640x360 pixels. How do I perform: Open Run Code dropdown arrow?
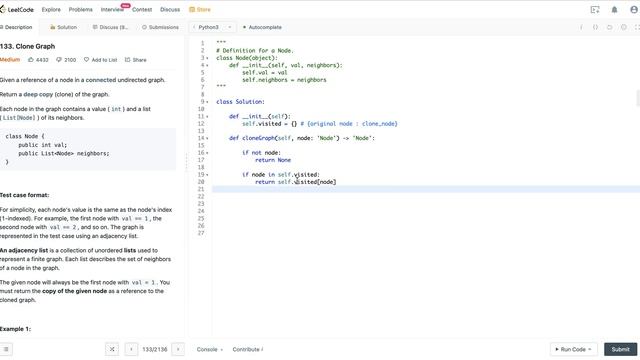tap(590, 349)
